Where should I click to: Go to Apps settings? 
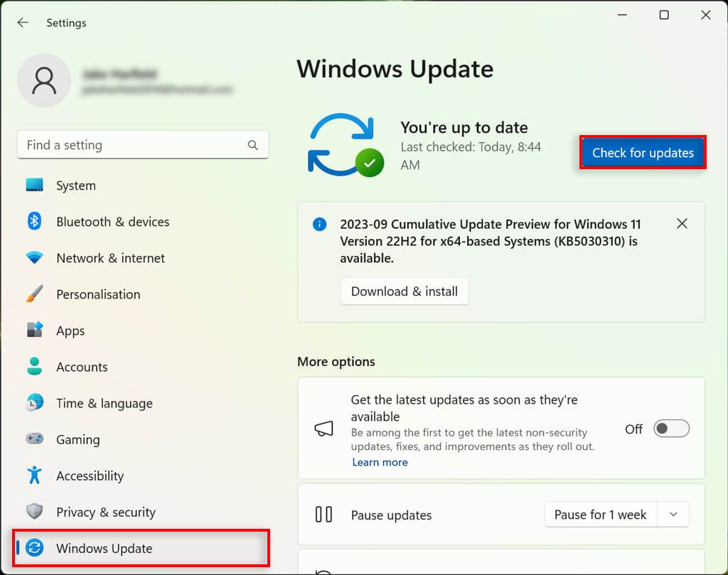pyautogui.click(x=143, y=330)
